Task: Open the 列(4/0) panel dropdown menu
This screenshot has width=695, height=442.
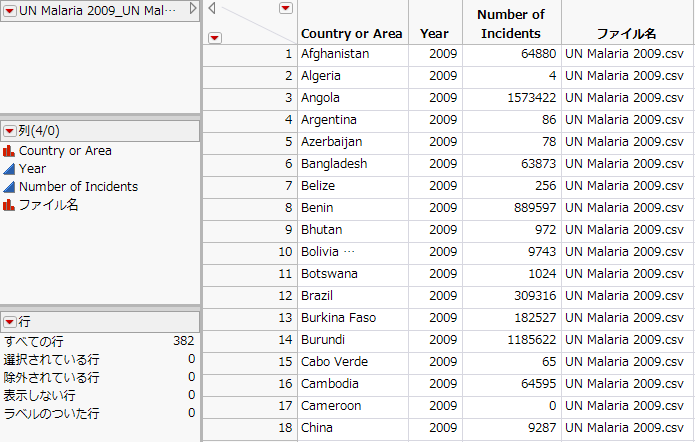Action: click(x=10, y=131)
